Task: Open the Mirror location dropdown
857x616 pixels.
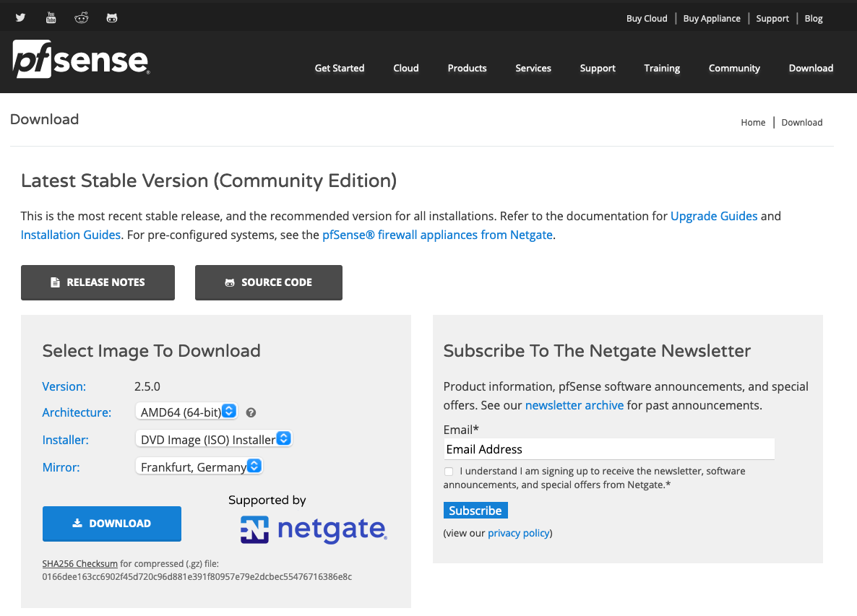Action: click(199, 467)
